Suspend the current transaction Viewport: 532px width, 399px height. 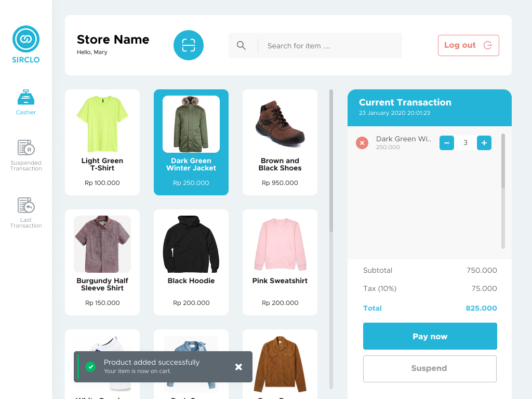pos(430,368)
